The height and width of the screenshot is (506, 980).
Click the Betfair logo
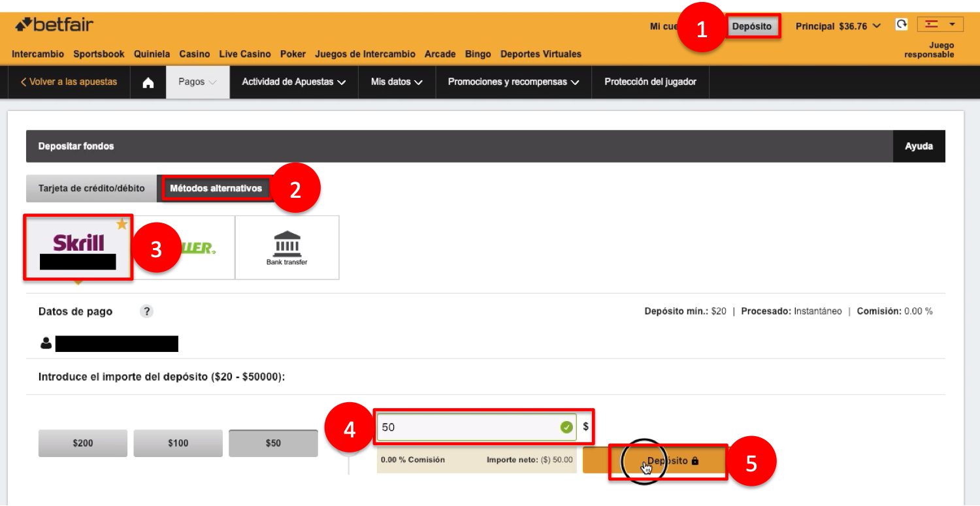coord(54,25)
